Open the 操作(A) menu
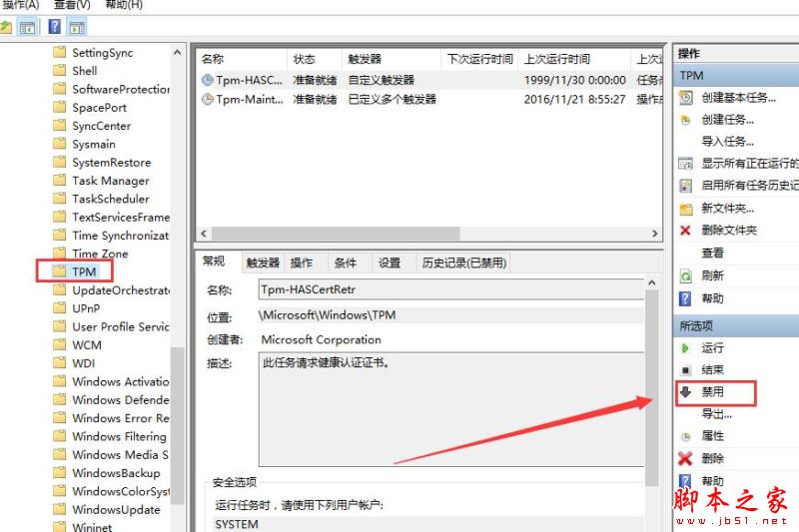799x532 pixels. [x=20, y=5]
